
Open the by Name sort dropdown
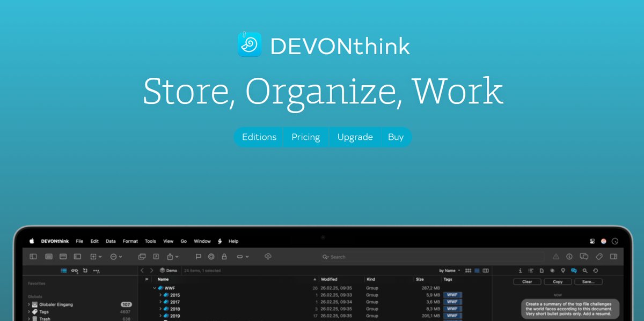point(449,271)
